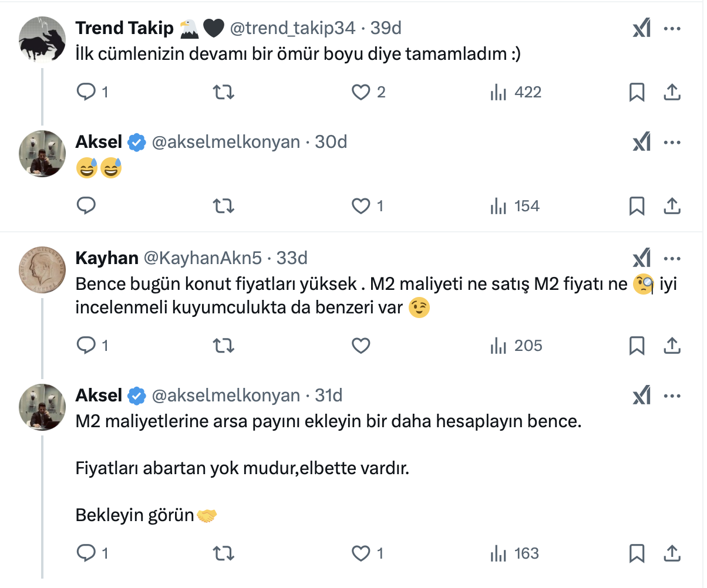Open @KayhanAkn5 profile handle link
This screenshot has width=707, height=588.
[204, 258]
